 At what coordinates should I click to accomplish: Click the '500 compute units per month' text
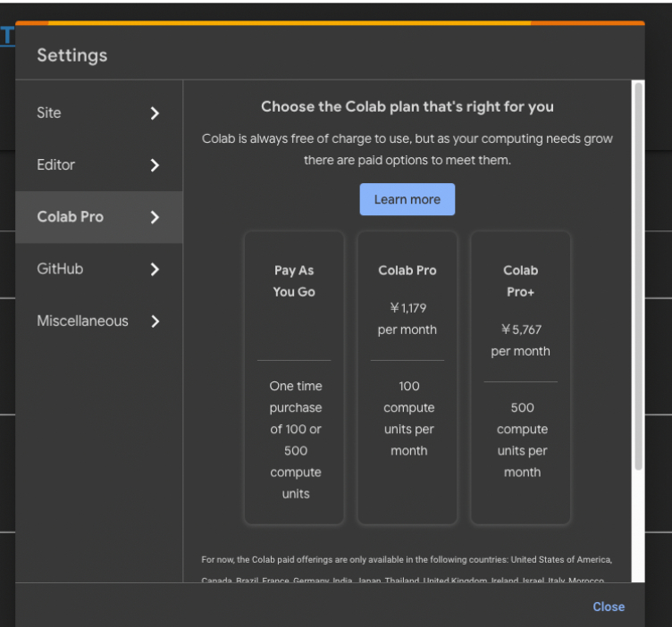click(522, 439)
